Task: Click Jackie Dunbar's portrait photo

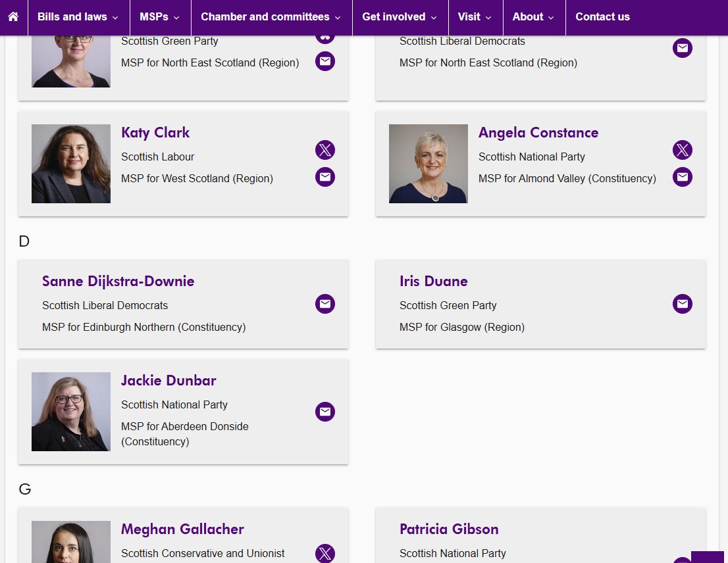Action: coord(71,412)
